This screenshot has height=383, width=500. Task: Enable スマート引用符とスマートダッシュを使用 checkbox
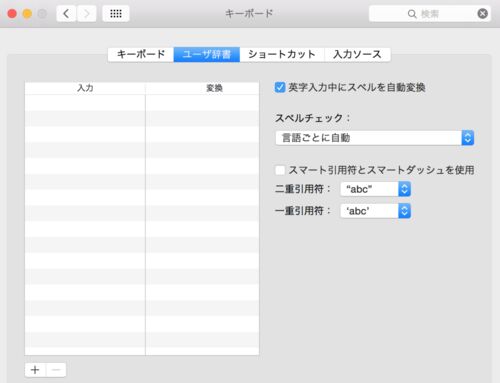(x=280, y=170)
